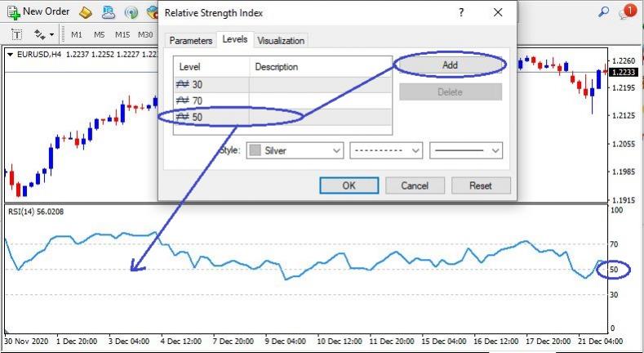The image size is (644, 353).
Task: Click the 21 Dec 04:00 time label
Action: click(x=599, y=342)
